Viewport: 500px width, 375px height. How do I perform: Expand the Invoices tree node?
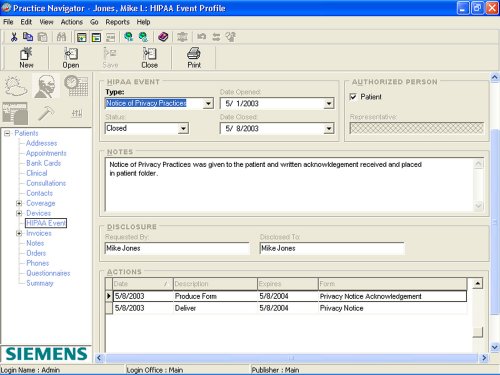[19, 233]
